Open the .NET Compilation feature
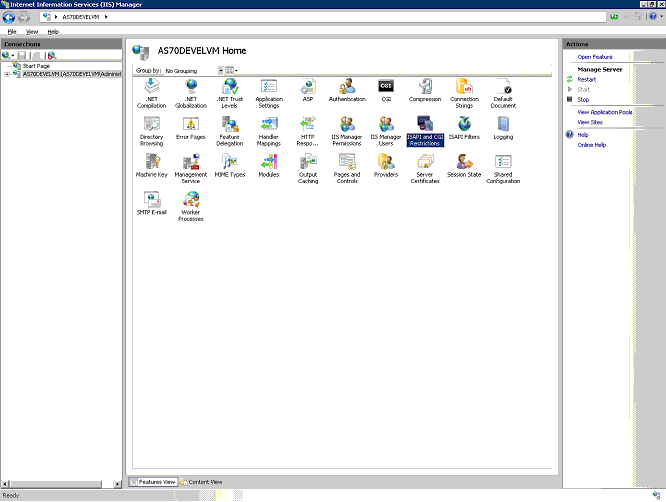Image resolution: width=666 pixels, height=502 pixels. coord(152,94)
